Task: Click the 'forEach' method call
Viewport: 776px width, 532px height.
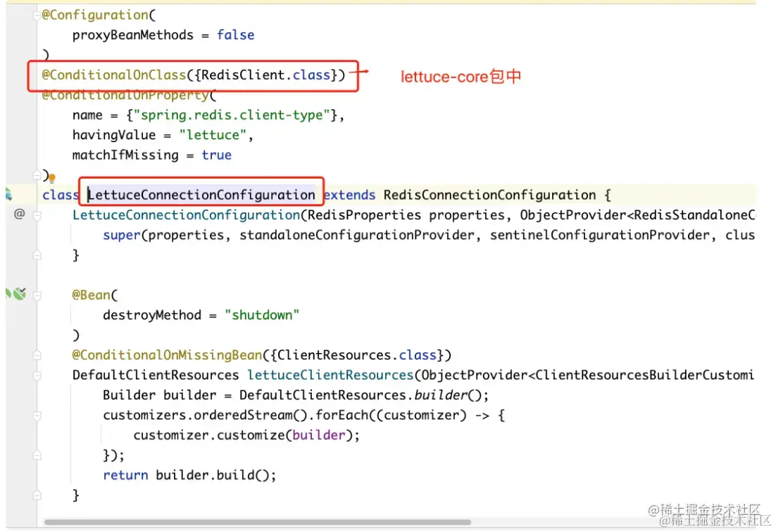Action: (x=342, y=415)
